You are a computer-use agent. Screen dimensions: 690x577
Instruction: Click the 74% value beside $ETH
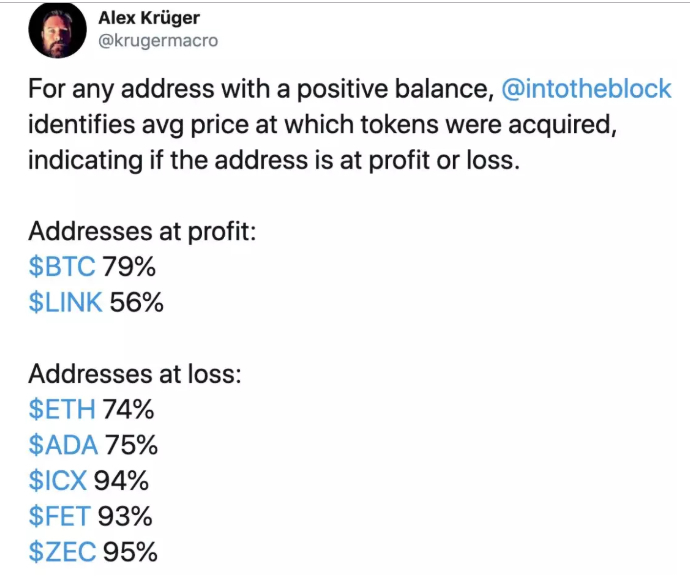[x=128, y=409]
